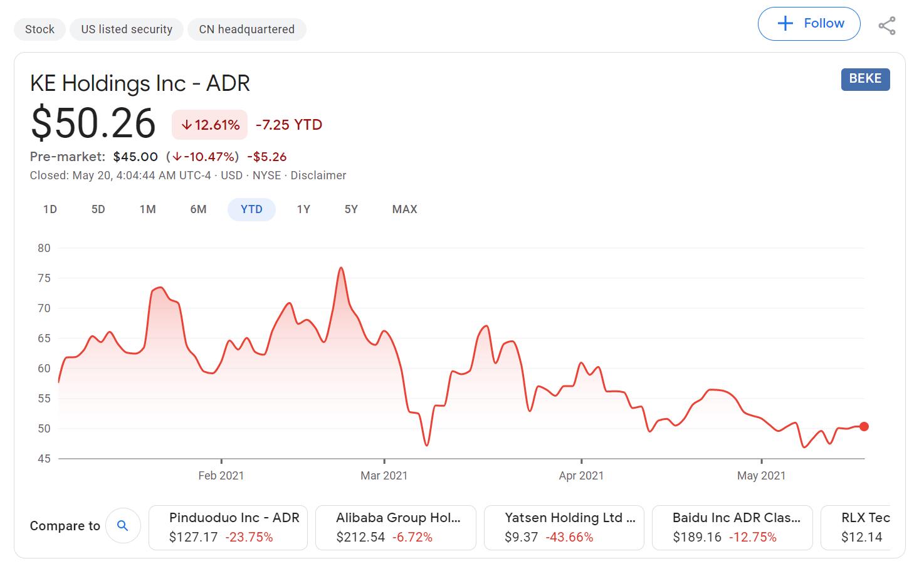924x566 pixels.
Task: Choose the 1Y time range
Action: 303,209
